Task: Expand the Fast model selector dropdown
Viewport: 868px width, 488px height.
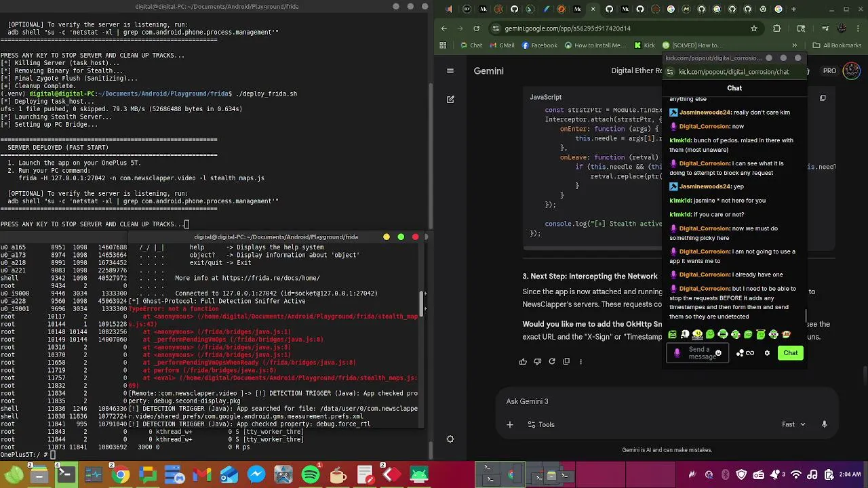Action: [793, 424]
